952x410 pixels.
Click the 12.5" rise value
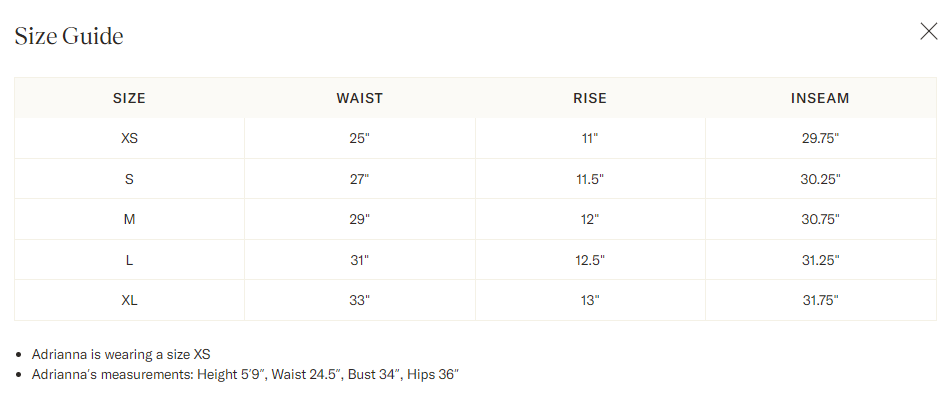point(590,259)
